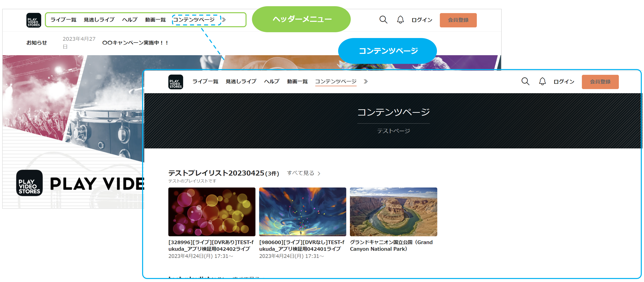Open 動画一覧 in the content page header
The image size is (644, 282).
pos(297,81)
